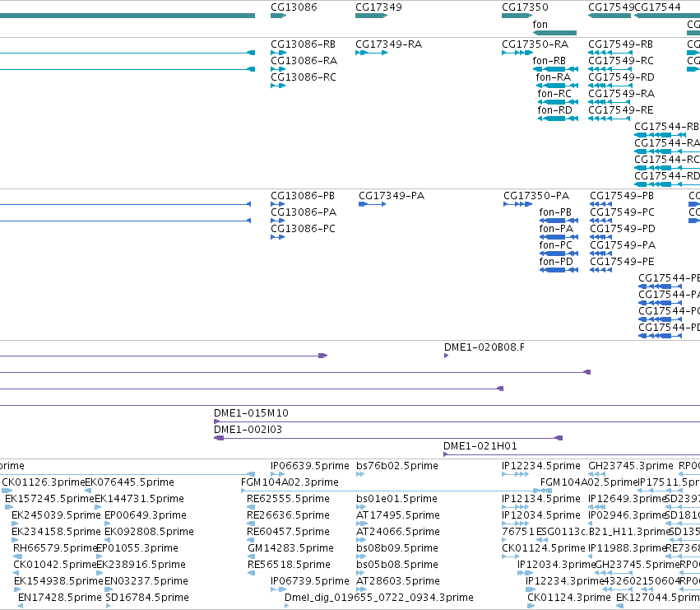The image size is (700, 610).
Task: Click protein CG13086-PC
Action: point(303,229)
